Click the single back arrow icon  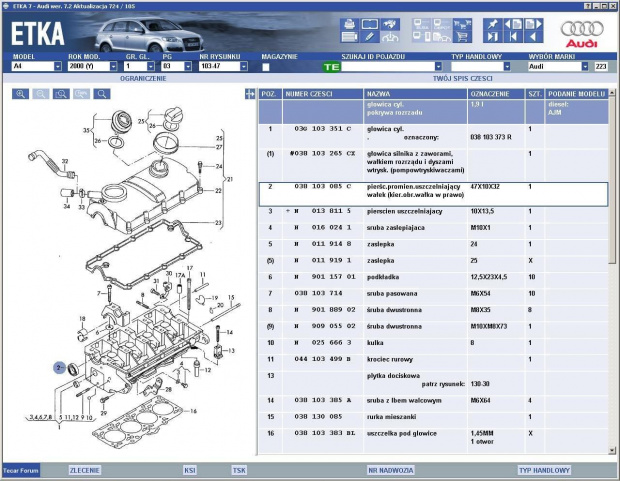tap(533, 37)
